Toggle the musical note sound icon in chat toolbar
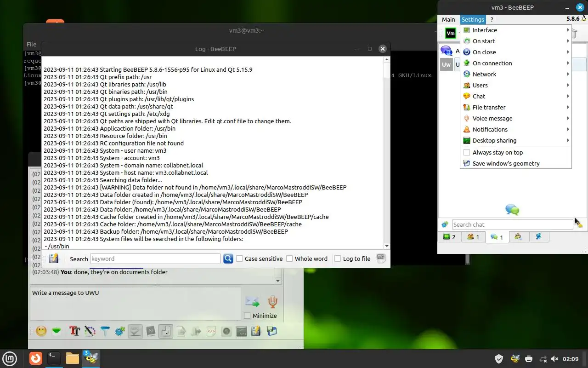Image resolution: width=588 pixels, height=368 pixels. 166,331
